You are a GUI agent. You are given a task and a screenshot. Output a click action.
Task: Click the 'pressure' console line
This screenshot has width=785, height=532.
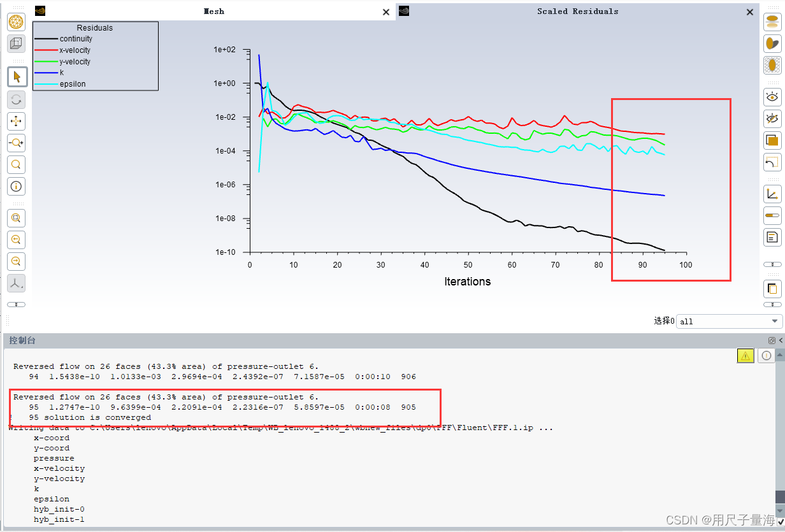coord(54,458)
